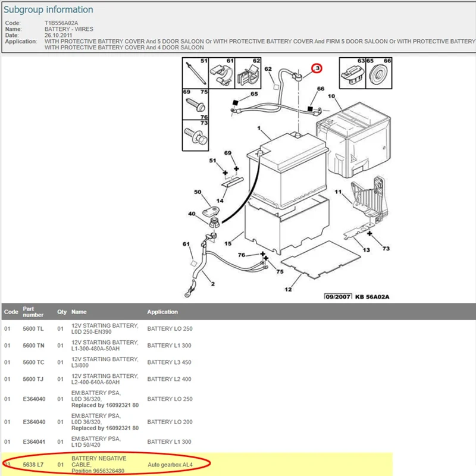476x476 pixels.
Task: Click the bolt and washer inset labeled 73
Action: click(195, 135)
